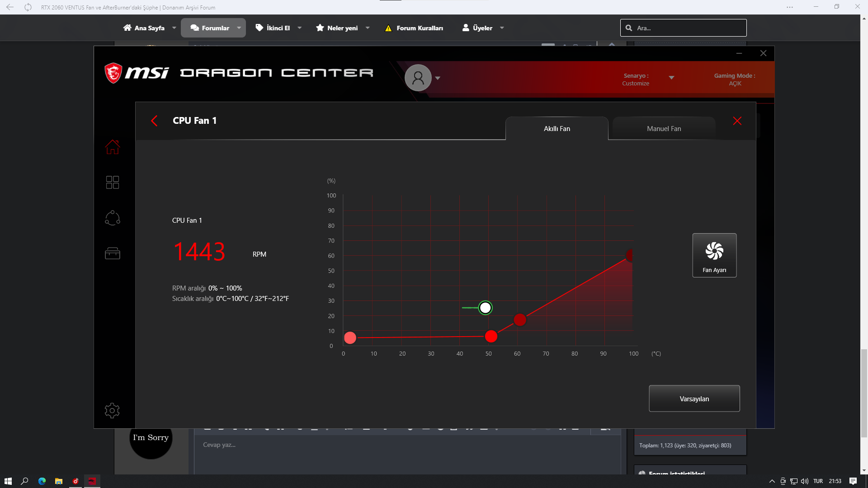868x488 pixels.
Task: Close the Dragon Center window
Action: coord(763,53)
